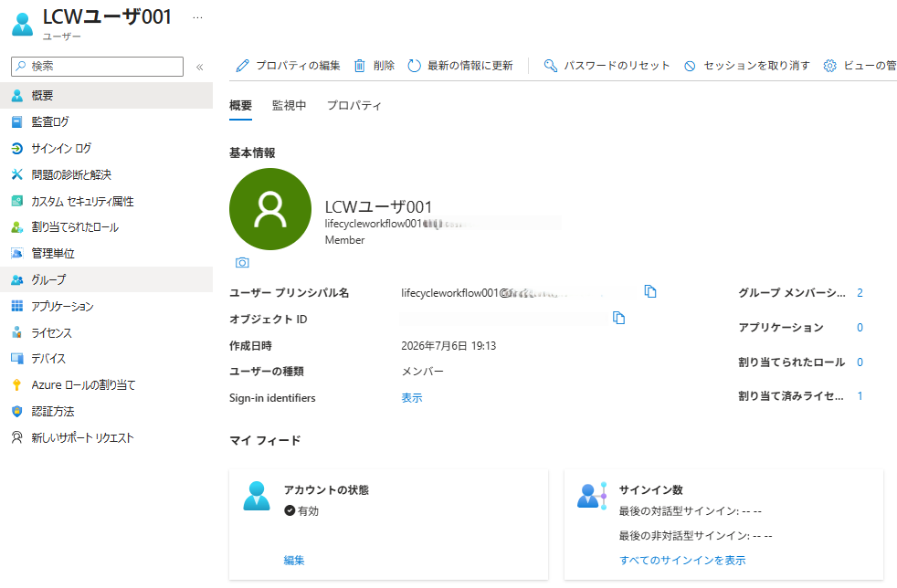
Task: Open the 概要 sidebar item
Action: coord(106,96)
